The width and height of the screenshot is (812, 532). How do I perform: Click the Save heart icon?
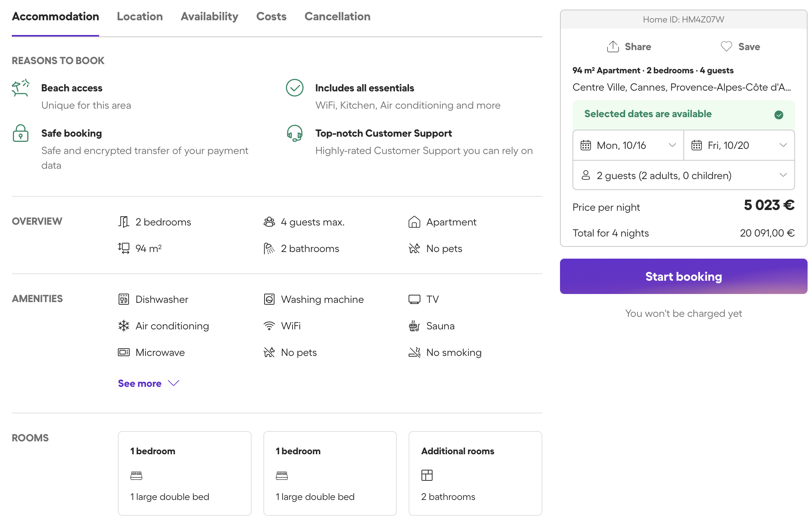click(x=726, y=47)
